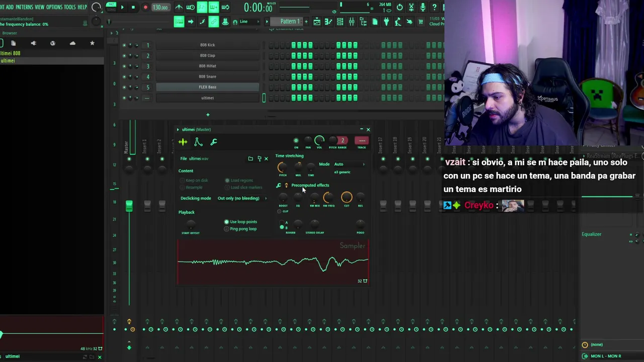Open the Pattern 1 selector dropdown
This screenshot has width=644, height=362.
290,22
